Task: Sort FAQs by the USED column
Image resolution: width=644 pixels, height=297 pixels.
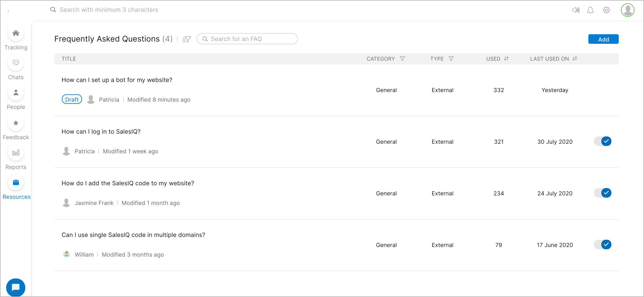Action: tap(506, 59)
